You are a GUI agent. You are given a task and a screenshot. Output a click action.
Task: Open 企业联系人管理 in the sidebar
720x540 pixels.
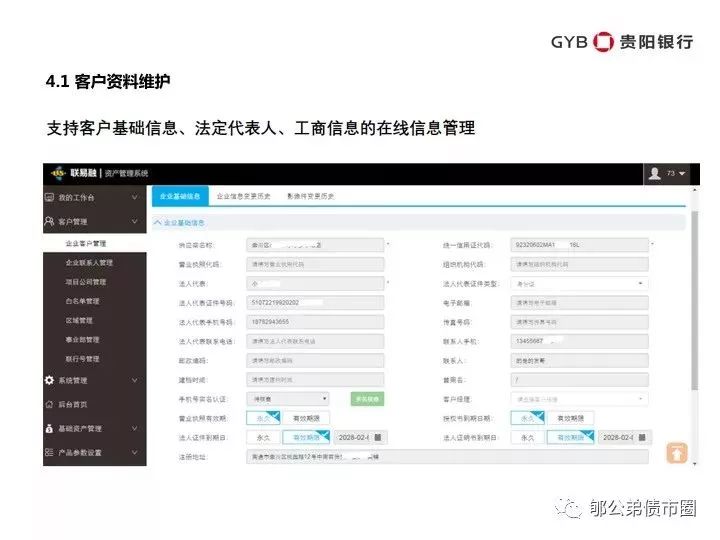pos(89,263)
